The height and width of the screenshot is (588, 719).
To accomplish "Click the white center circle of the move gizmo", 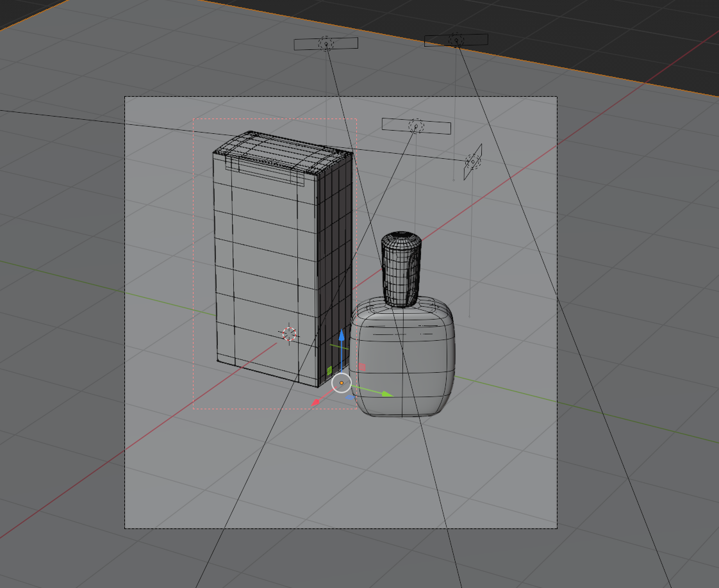I will coord(341,382).
